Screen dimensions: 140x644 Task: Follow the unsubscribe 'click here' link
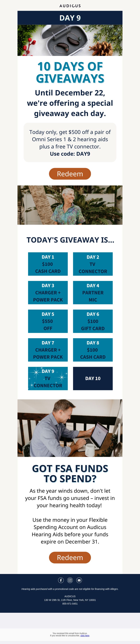85,635
